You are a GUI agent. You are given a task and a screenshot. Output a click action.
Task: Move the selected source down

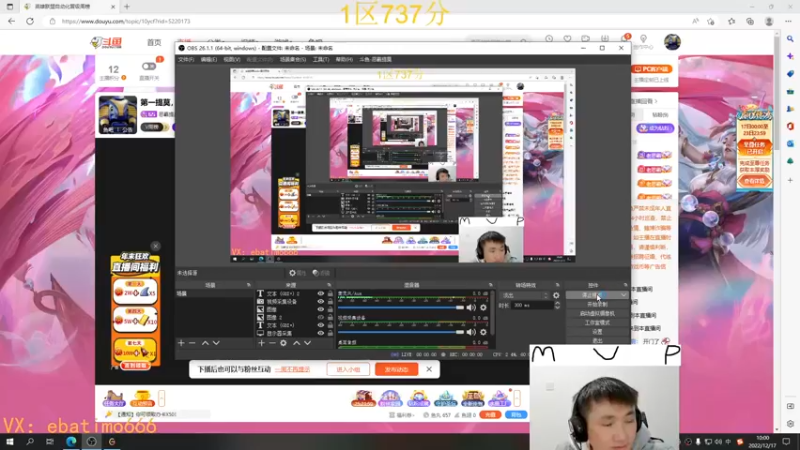tap(307, 343)
